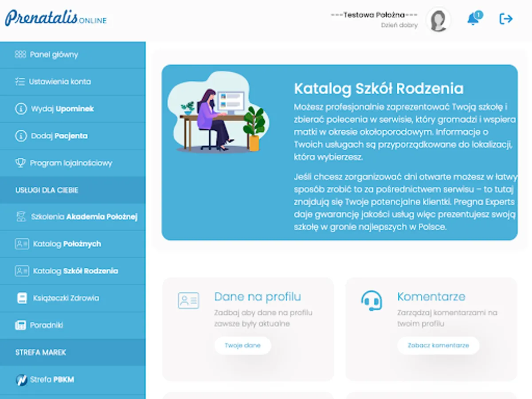This screenshot has width=532, height=399.
Task: Click the Strefa PBKM logo icon
Action: [22, 379]
